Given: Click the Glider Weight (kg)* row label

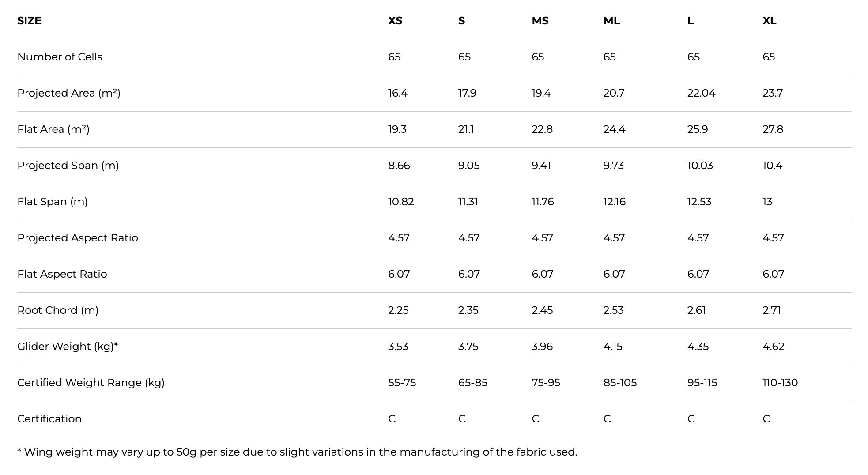Looking at the screenshot, I should pyautogui.click(x=68, y=347).
